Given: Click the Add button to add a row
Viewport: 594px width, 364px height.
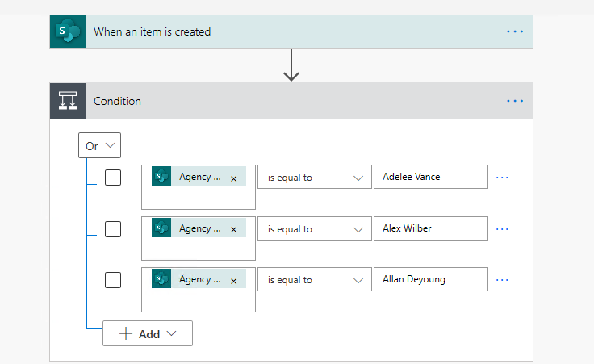Looking at the screenshot, I should click(147, 334).
